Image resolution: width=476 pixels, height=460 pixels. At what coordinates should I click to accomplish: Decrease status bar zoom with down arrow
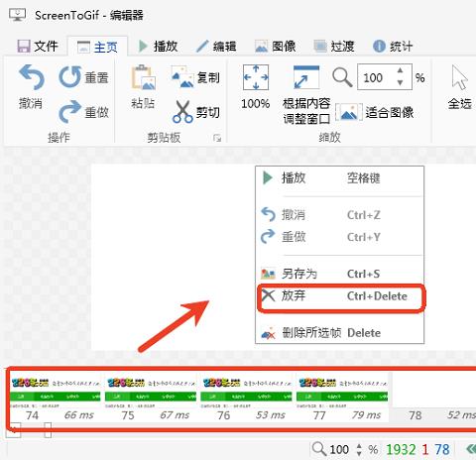(x=359, y=454)
